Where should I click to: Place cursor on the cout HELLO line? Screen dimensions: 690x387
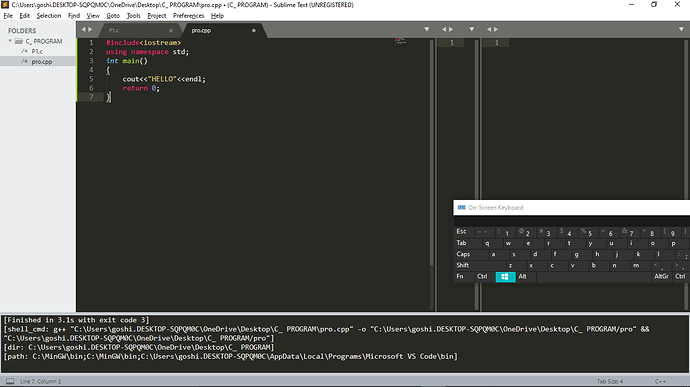coord(164,79)
